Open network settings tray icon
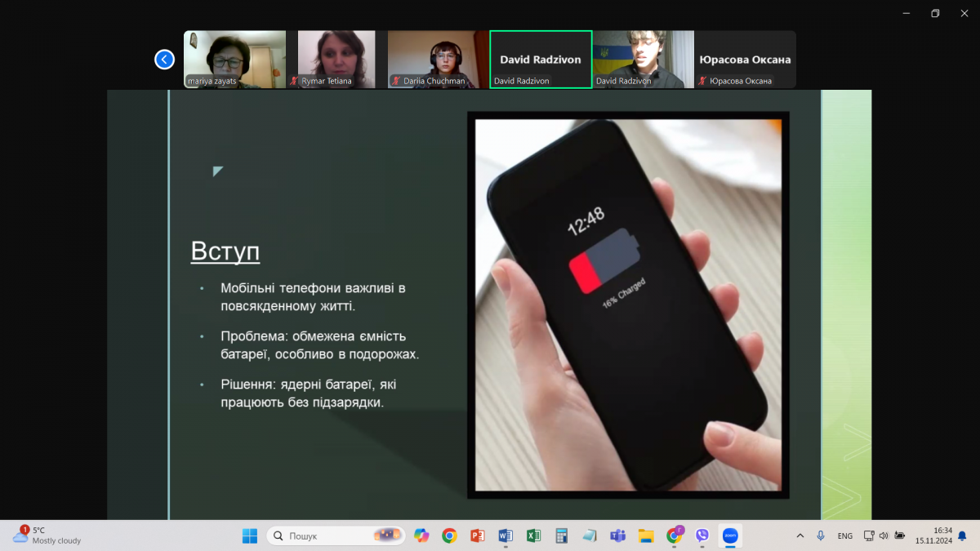980x551 pixels. 869,535
